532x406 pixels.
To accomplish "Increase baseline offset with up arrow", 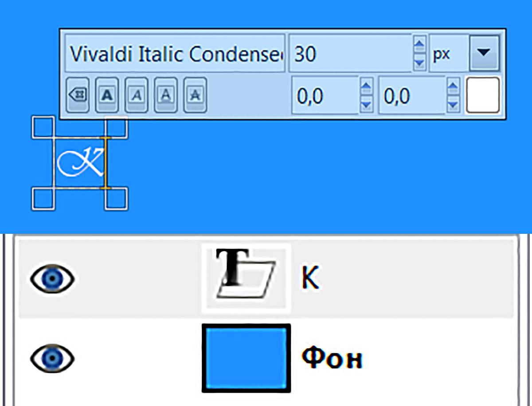I will pyautogui.click(x=366, y=86).
